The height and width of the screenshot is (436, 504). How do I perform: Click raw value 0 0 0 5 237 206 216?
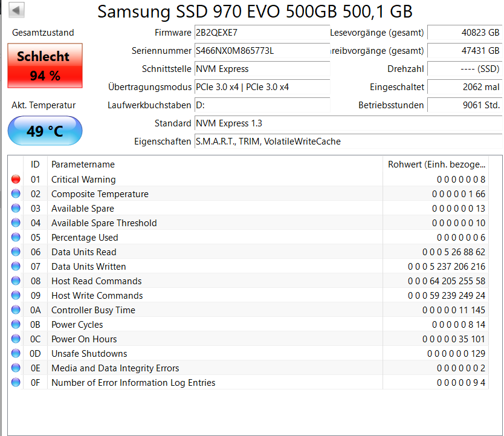pos(447,267)
